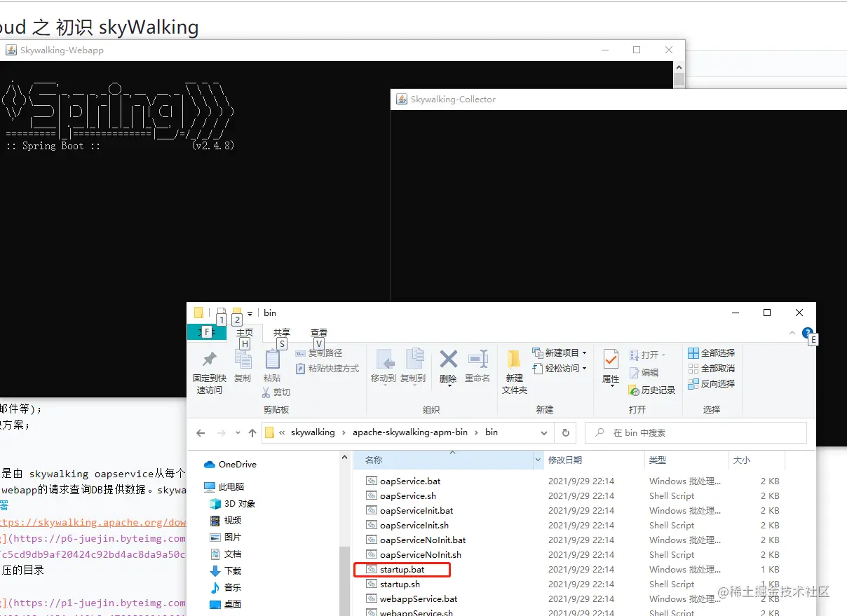This screenshot has width=847, height=616.
Task: Click the Cut (剪切) scissors icon
Action: [x=266, y=392]
